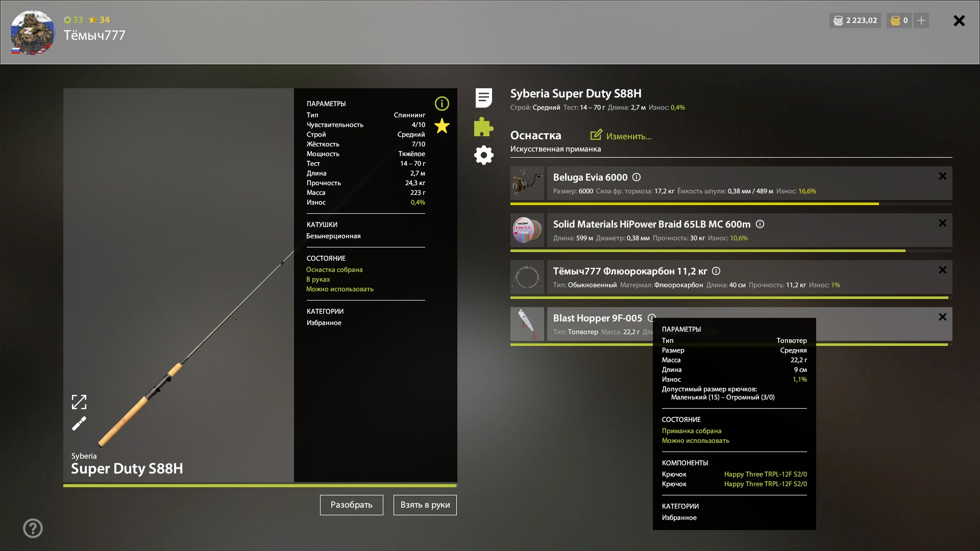Click the Syberia Super Duty S88H title
Viewport: 980px width, 551px height.
(576, 94)
